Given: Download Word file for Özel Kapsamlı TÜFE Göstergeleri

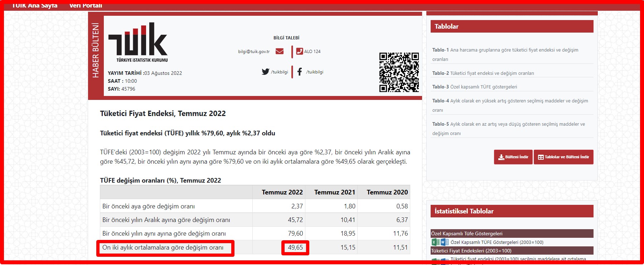Looking at the screenshot, I should [x=444, y=242].
